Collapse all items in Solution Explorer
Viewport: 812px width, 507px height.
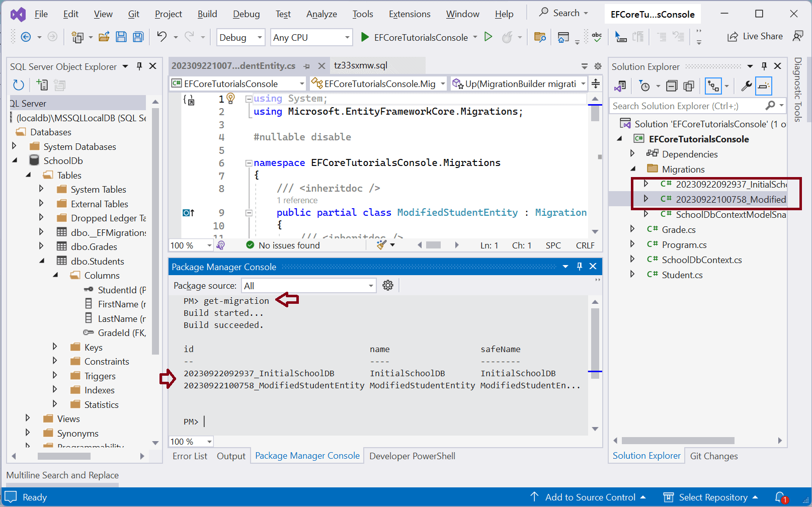point(672,86)
